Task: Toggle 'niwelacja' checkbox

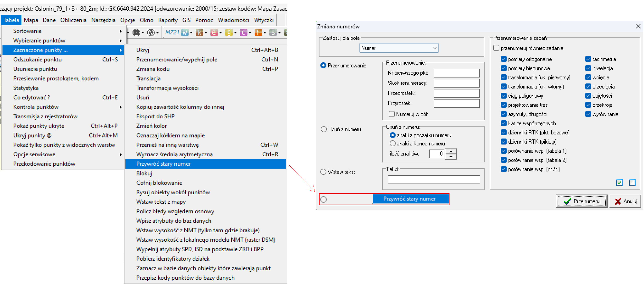Action: point(588,68)
